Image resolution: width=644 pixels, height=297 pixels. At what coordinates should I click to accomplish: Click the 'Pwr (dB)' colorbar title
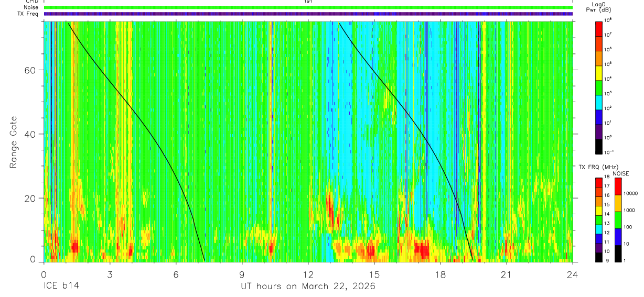(599, 10)
